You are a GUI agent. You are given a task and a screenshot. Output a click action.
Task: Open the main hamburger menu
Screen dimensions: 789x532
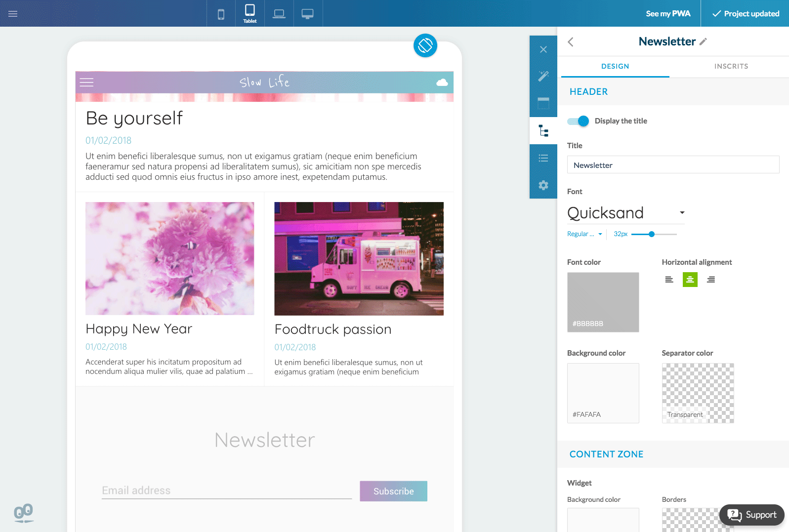(13, 14)
